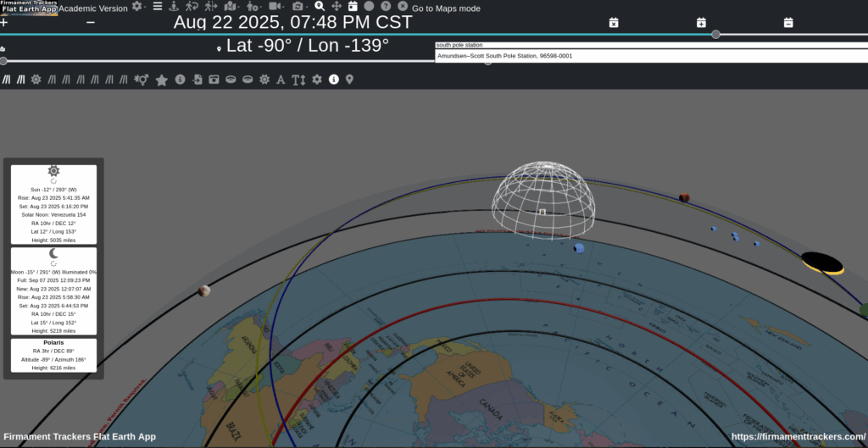Select the four-way move arrows icon

point(337,6)
